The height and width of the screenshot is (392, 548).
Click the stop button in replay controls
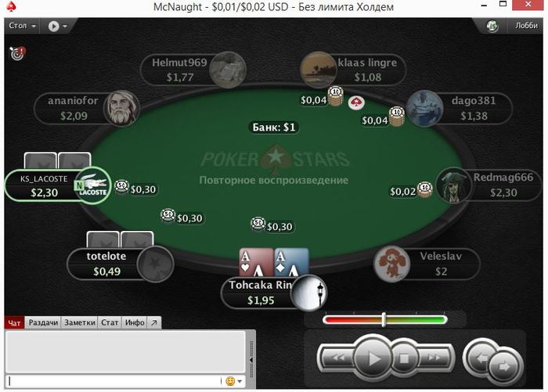tap(404, 358)
